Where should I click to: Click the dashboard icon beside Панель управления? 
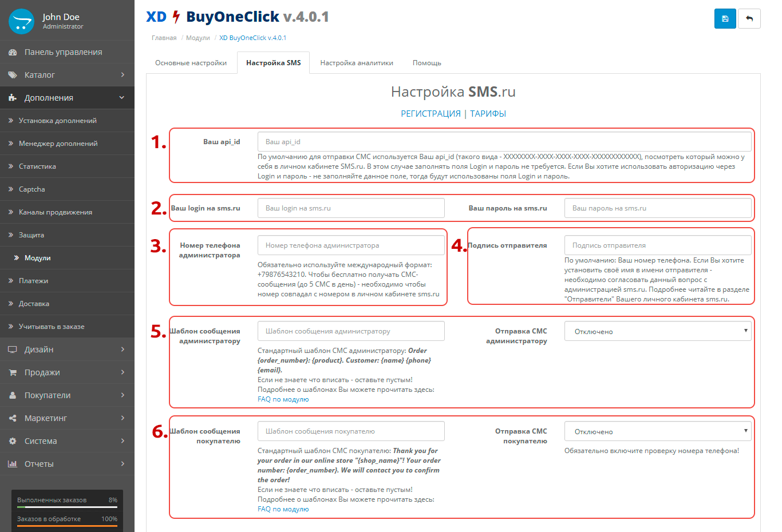tap(13, 52)
